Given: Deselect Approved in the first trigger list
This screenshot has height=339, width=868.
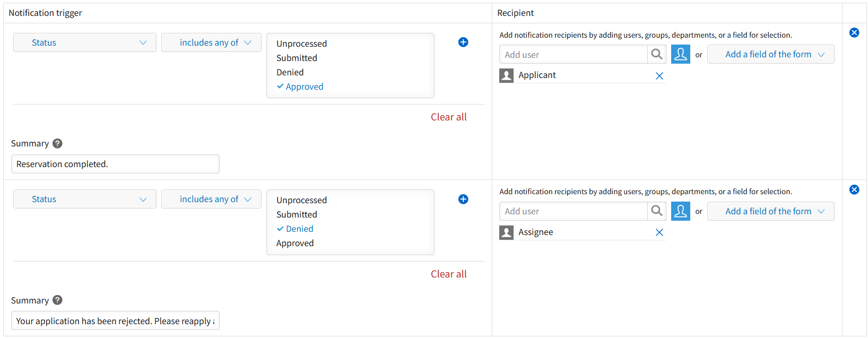Looking at the screenshot, I should [x=300, y=86].
